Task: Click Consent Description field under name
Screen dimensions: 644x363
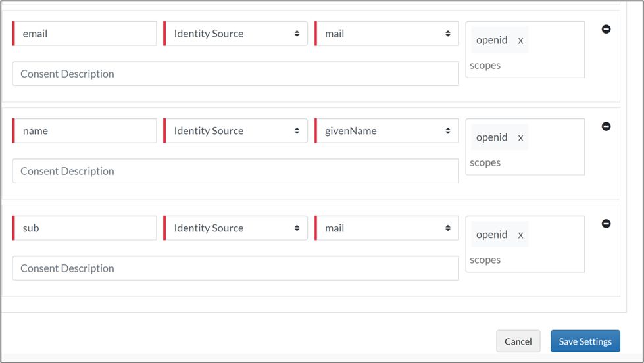Action: coord(235,171)
